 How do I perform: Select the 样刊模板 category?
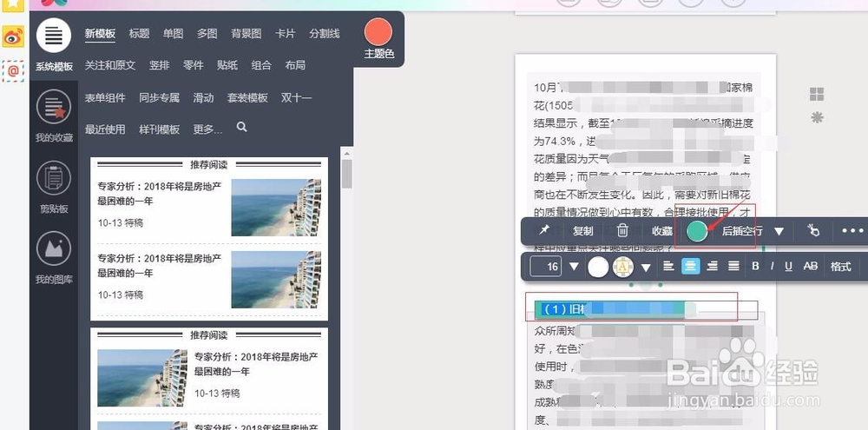[x=160, y=129]
